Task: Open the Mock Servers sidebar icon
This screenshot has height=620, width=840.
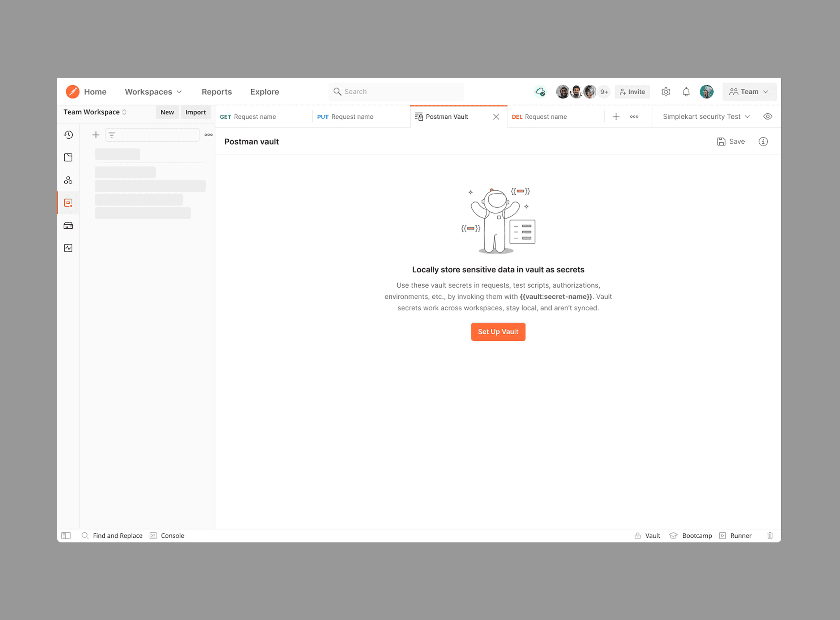Action: click(68, 225)
